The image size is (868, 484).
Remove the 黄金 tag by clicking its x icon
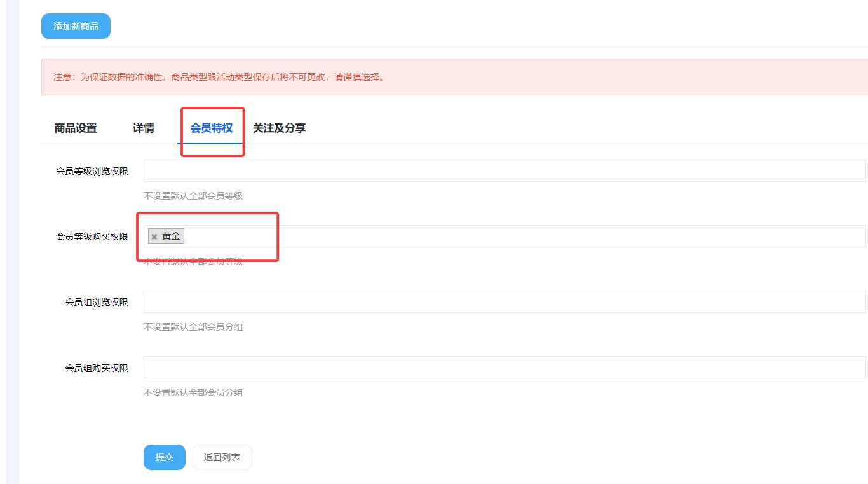154,235
